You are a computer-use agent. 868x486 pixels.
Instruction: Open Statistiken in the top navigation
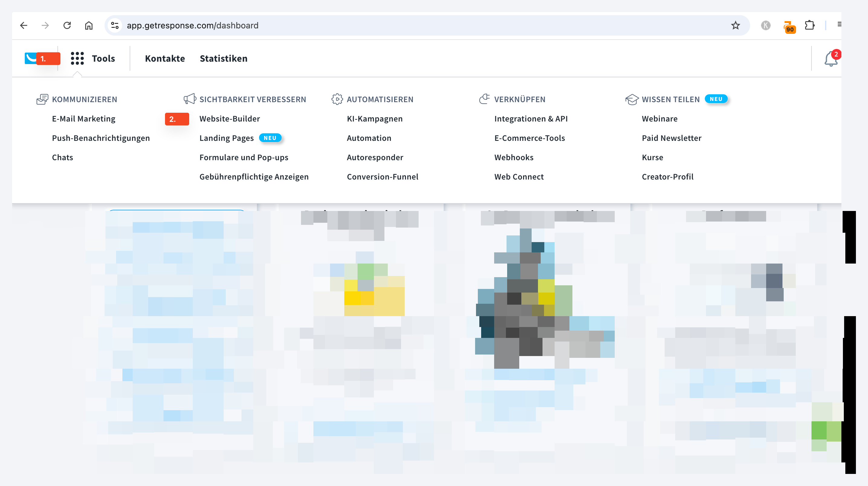pos(223,58)
